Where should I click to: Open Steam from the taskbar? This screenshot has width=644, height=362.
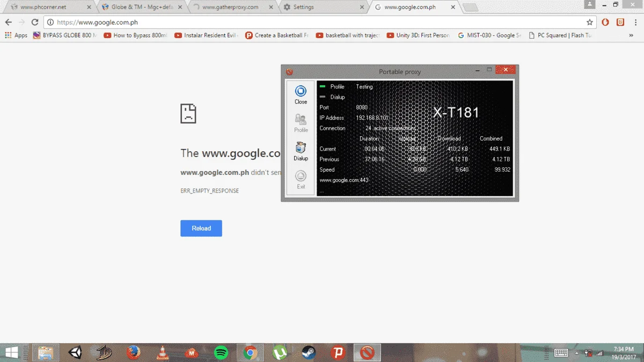coord(309,352)
